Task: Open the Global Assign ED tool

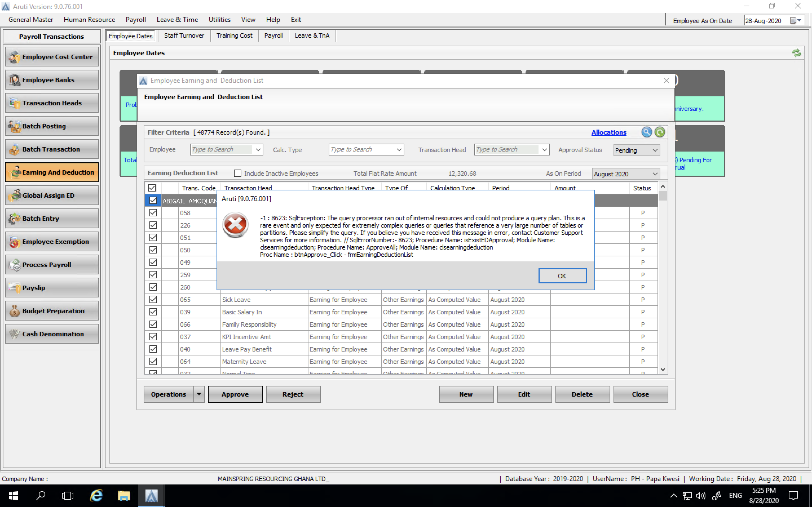Action: tap(52, 195)
